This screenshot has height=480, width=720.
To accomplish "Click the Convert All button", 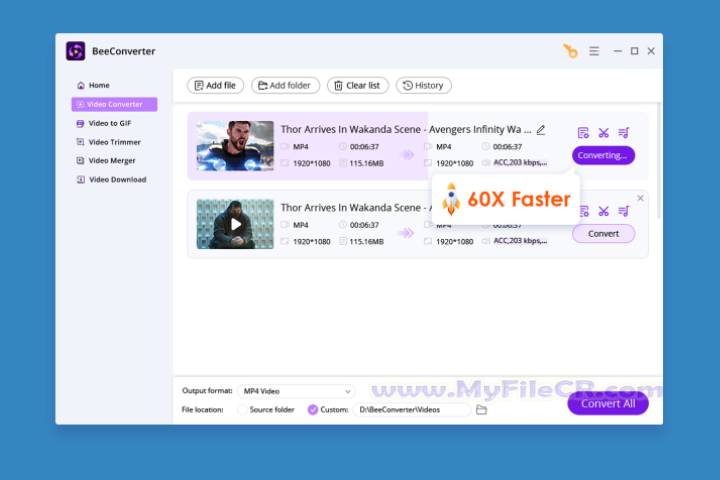I will click(x=608, y=403).
